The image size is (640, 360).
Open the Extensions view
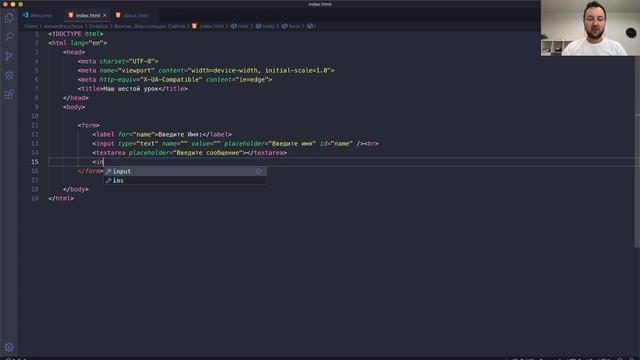pyautogui.click(x=9, y=95)
